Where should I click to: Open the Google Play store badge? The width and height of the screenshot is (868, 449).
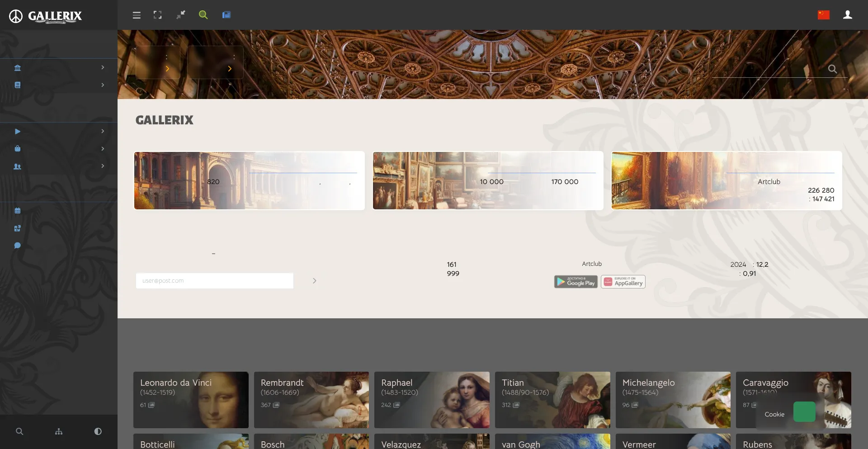click(x=576, y=282)
